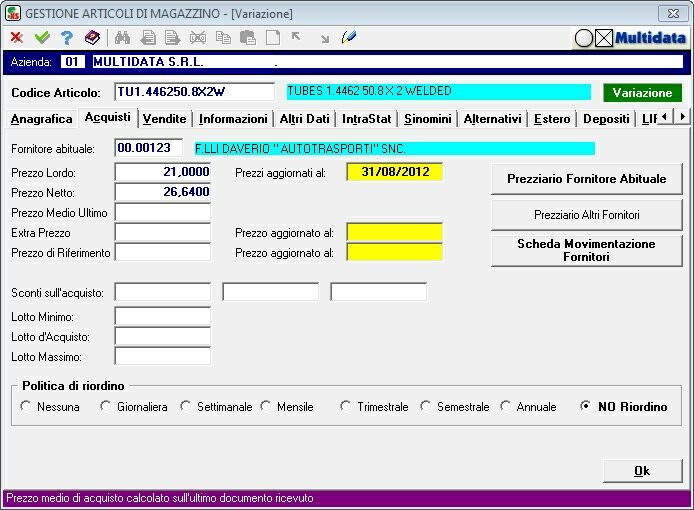694x510 pixels.
Task: Click the blank new page icon
Action: point(273,38)
